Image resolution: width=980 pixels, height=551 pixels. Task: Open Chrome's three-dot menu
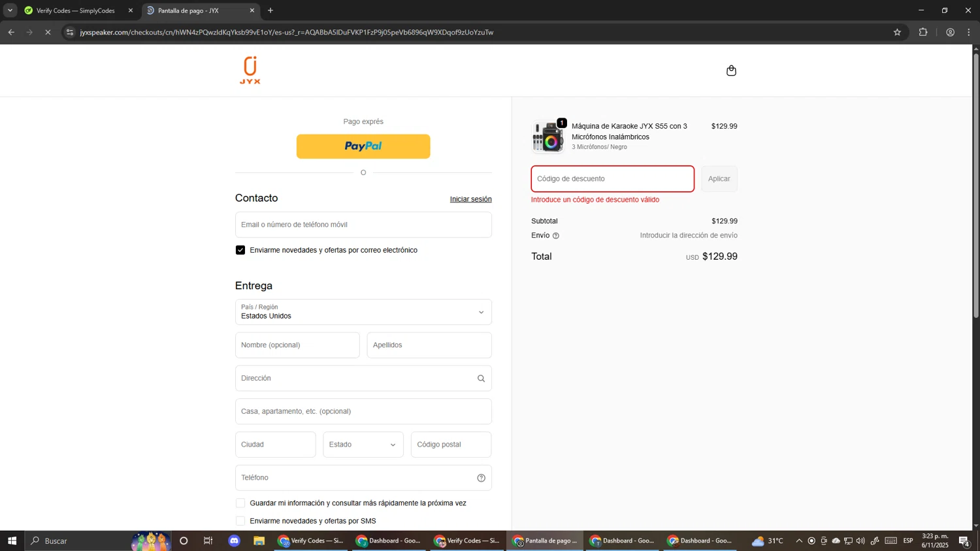(969, 32)
